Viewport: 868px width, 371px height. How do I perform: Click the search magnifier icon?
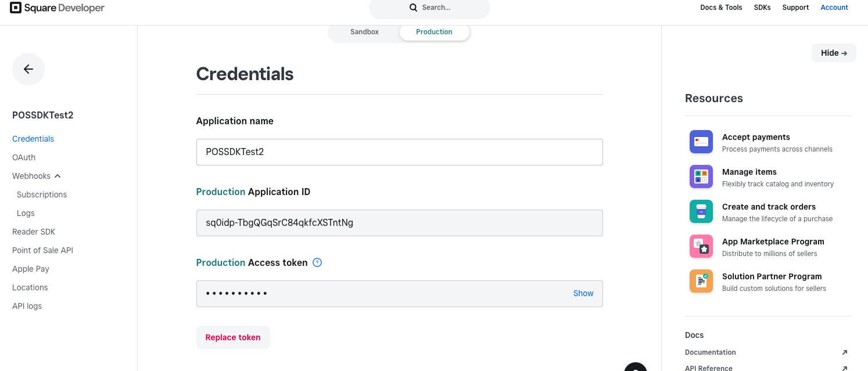(413, 8)
